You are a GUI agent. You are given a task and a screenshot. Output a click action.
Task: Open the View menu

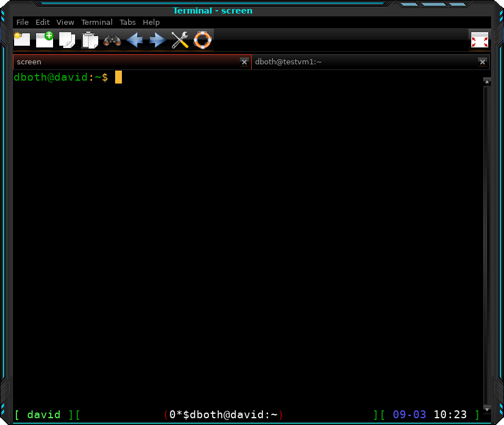click(x=65, y=22)
